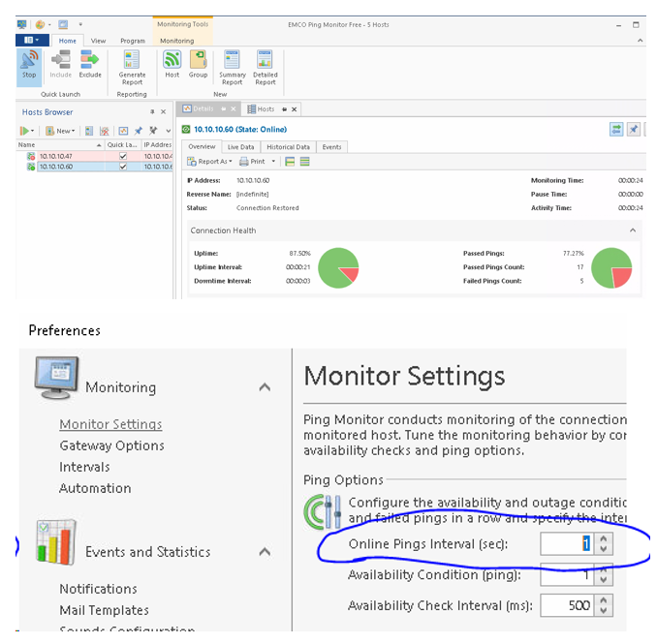
Task: Toggle Quick Launch checkbox for 10.10.10.47
Action: pyautogui.click(x=123, y=156)
